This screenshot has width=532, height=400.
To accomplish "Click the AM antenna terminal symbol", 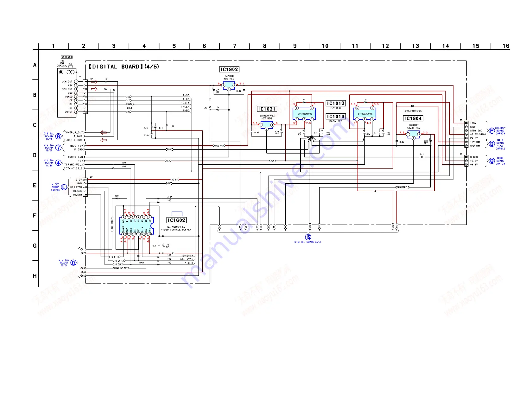I will [x=71, y=72].
